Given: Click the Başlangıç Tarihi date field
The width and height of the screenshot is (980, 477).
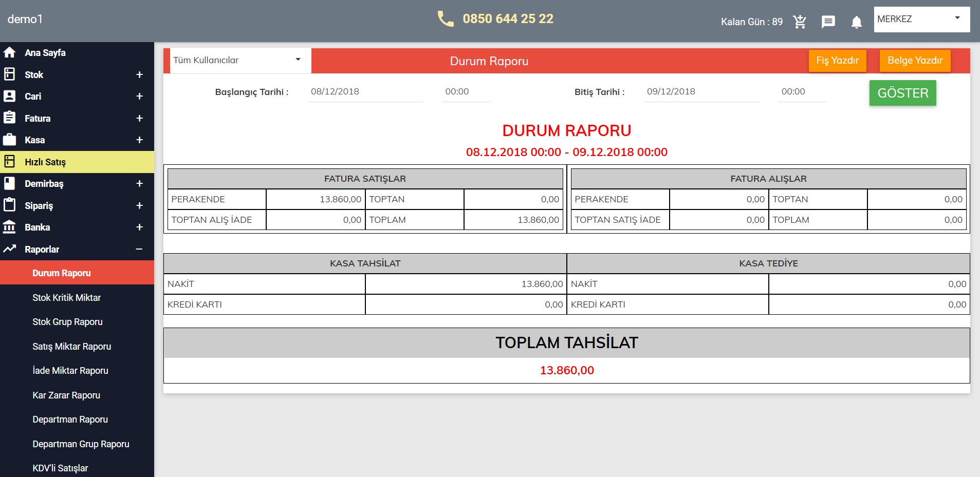Looking at the screenshot, I should coord(365,91).
